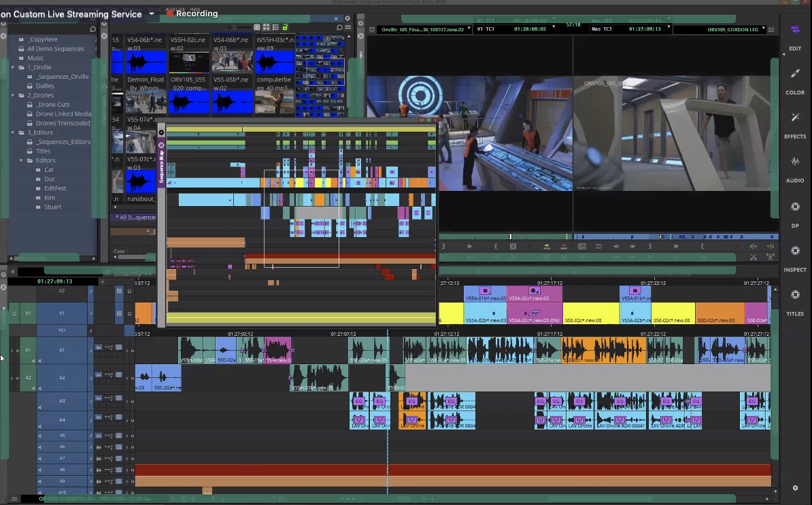Open All Demo Sequences bin
This screenshot has width=812, height=505.
click(x=55, y=49)
